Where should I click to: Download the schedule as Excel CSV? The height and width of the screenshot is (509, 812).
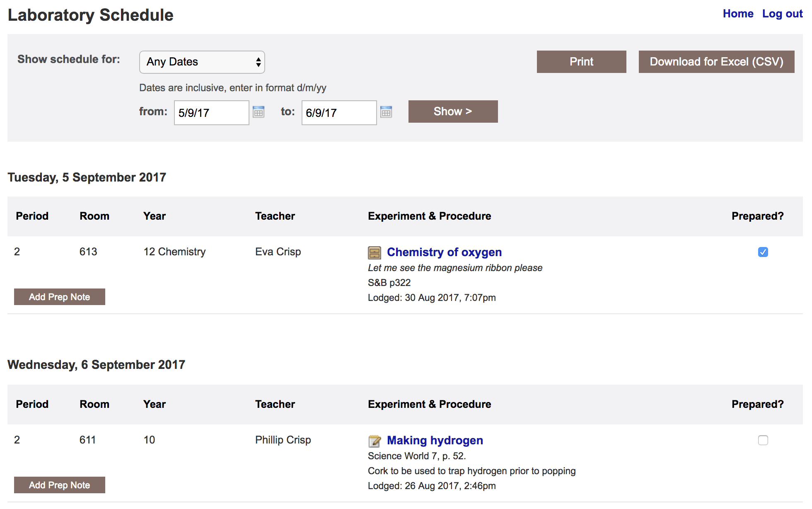(716, 61)
